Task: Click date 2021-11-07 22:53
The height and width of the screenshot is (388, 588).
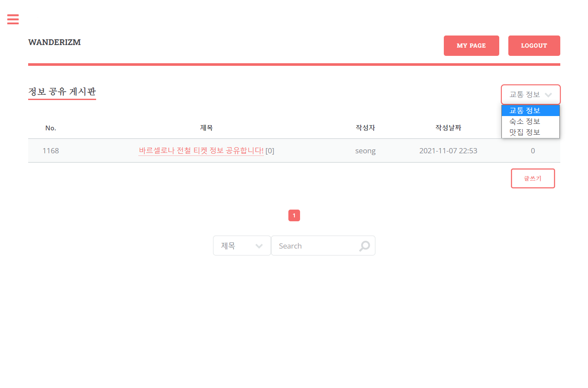Action: (448, 151)
